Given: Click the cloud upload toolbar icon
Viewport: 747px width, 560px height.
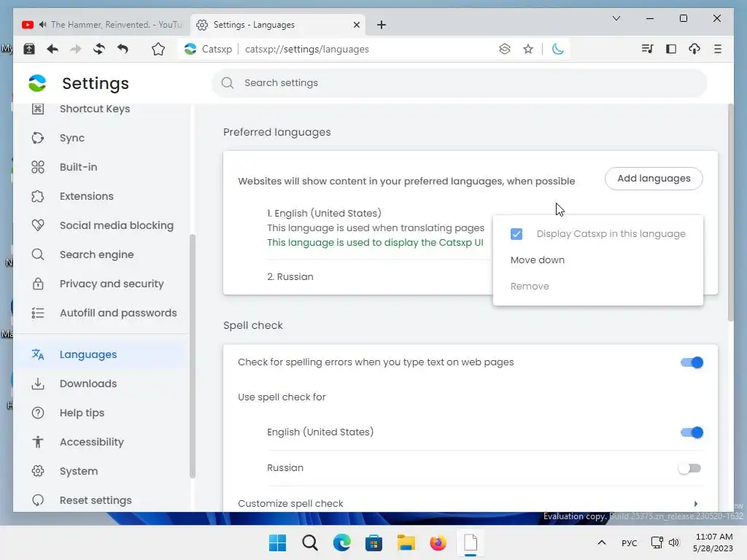Looking at the screenshot, I should pyautogui.click(x=694, y=49).
